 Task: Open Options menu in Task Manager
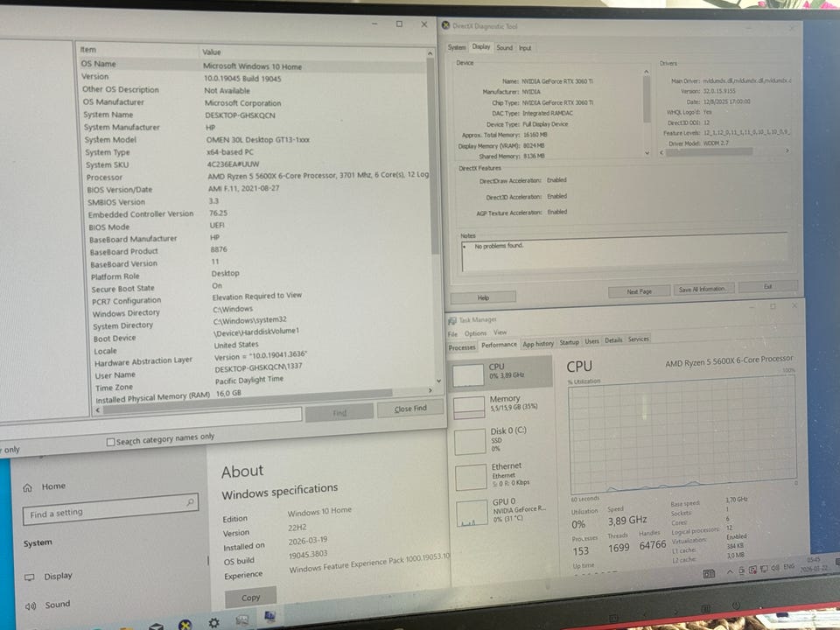tap(475, 333)
